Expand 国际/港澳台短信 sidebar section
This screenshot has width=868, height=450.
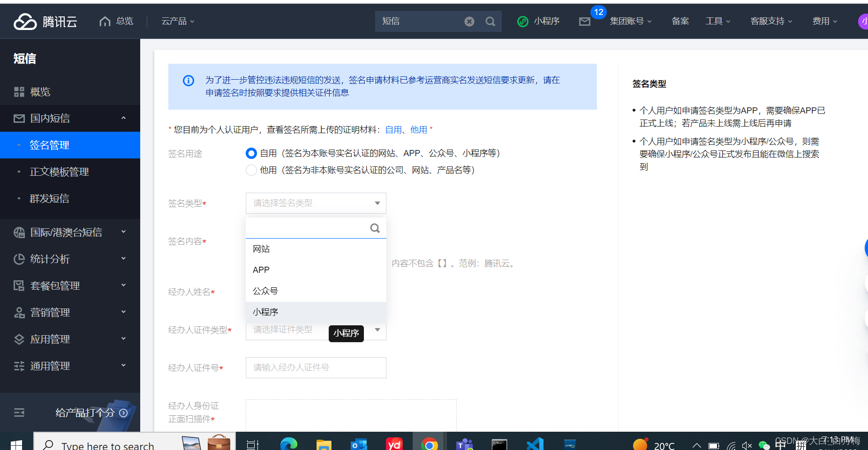point(124,232)
